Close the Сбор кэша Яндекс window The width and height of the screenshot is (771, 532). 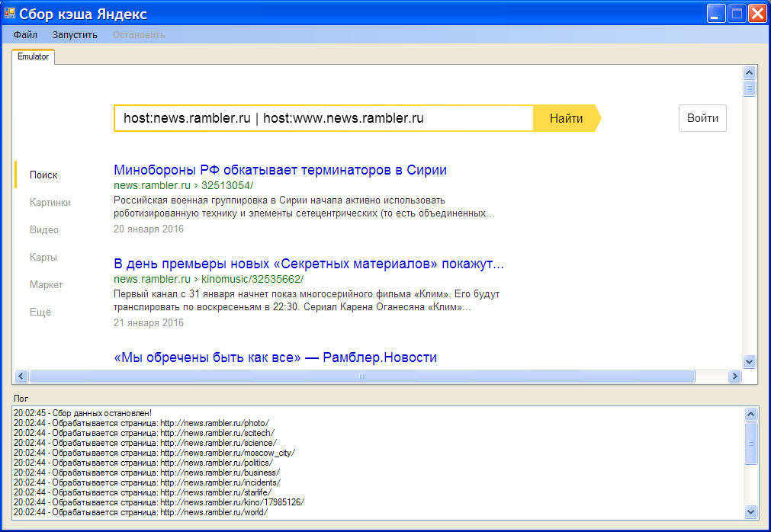pyautogui.click(x=757, y=14)
